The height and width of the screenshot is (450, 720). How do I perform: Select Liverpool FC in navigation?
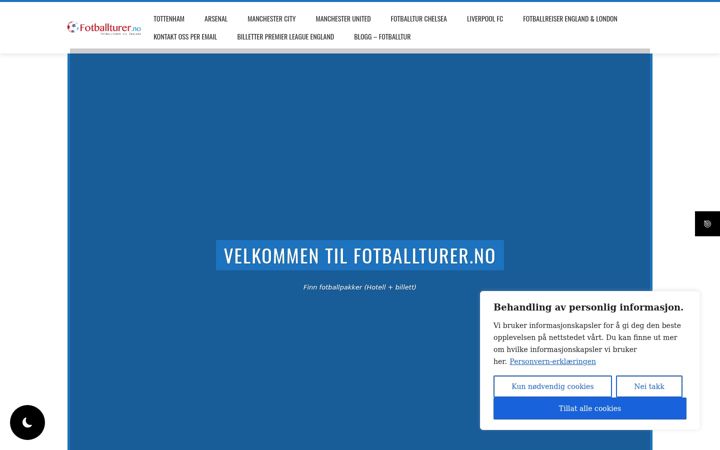tap(485, 19)
